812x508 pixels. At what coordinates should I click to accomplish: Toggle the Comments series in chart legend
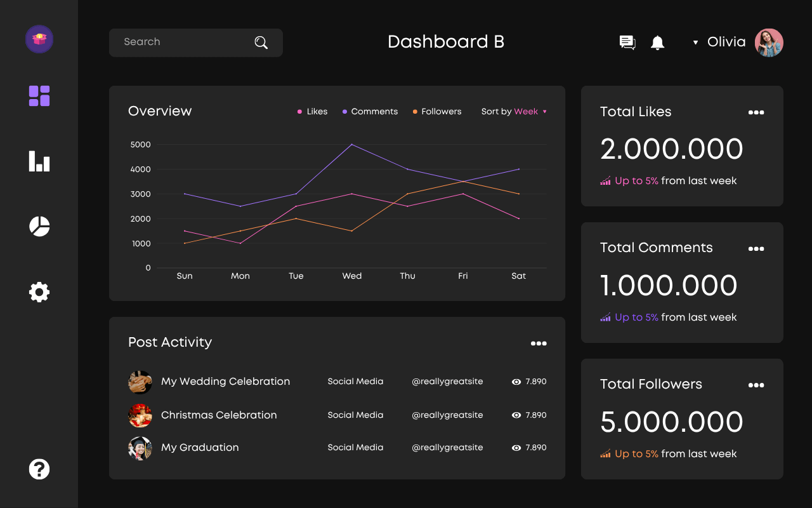(370, 112)
